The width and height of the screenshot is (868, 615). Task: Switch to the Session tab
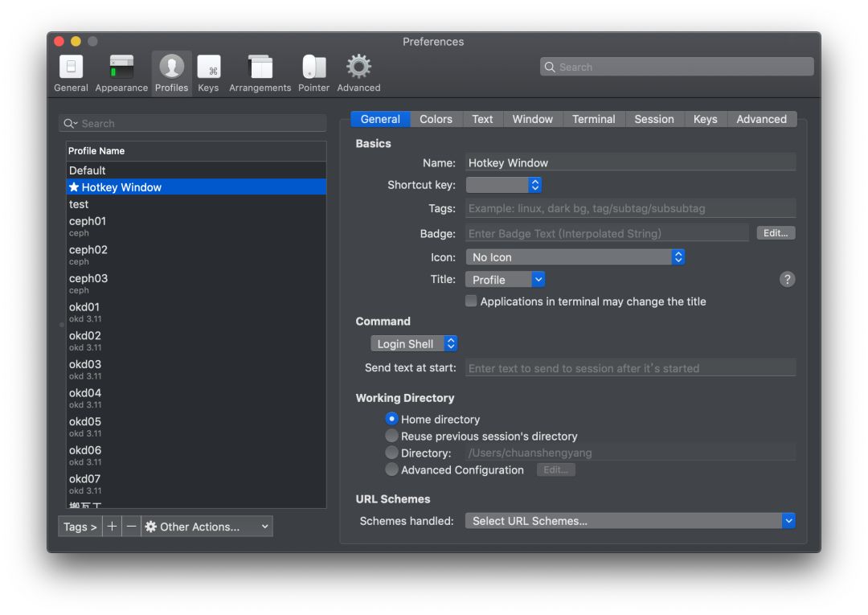tap(653, 119)
